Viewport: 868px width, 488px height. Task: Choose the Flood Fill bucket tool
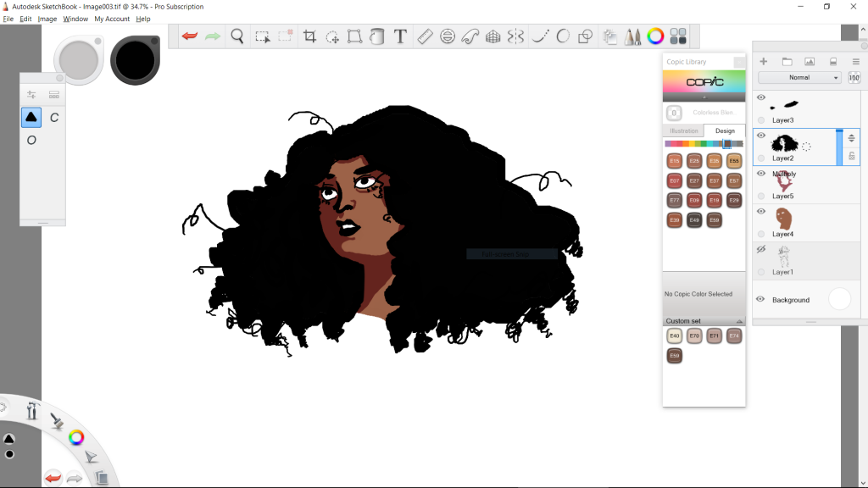click(x=377, y=37)
